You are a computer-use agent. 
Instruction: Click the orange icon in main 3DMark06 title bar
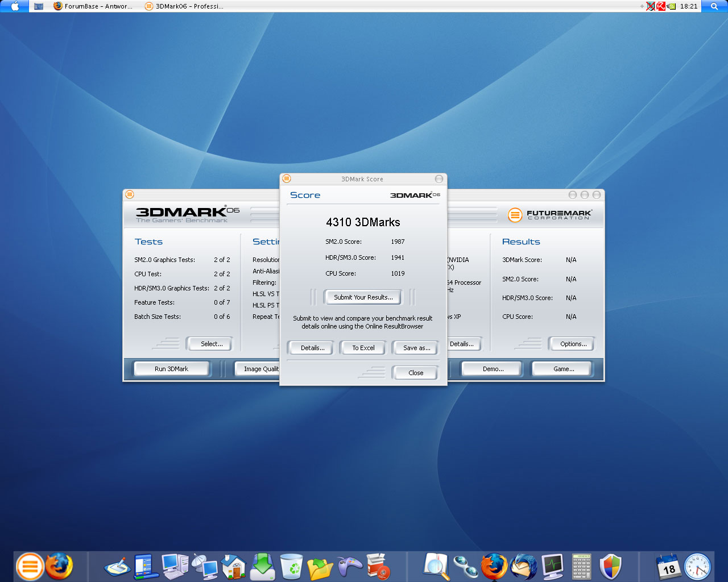(130, 194)
